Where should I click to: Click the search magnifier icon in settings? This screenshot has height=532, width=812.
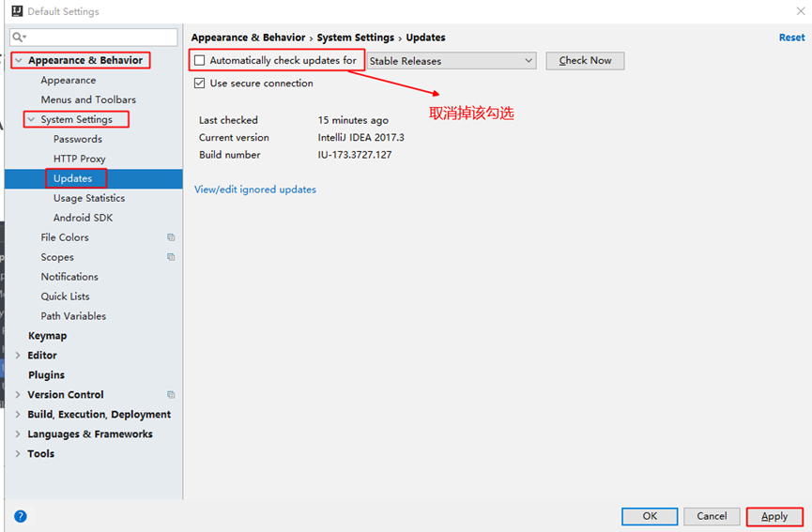pos(18,37)
